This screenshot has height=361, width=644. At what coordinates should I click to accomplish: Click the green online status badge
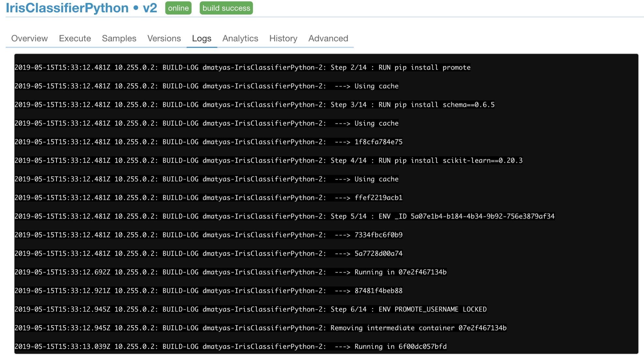pyautogui.click(x=178, y=8)
